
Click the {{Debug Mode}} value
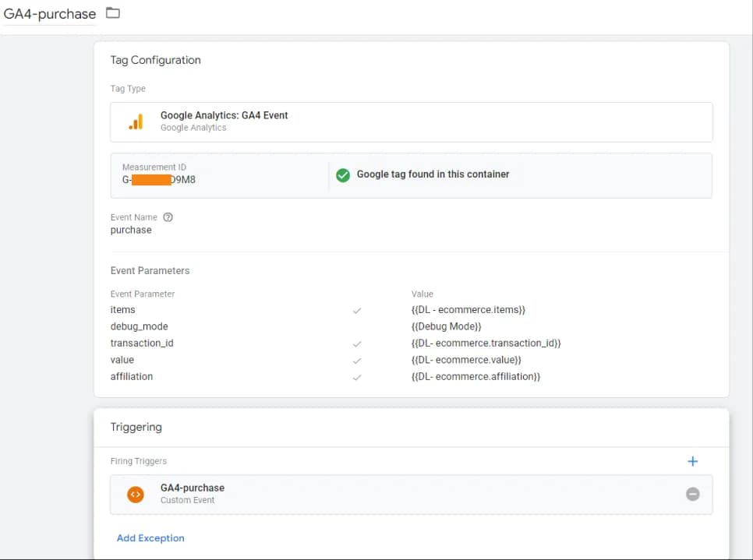tap(446, 326)
